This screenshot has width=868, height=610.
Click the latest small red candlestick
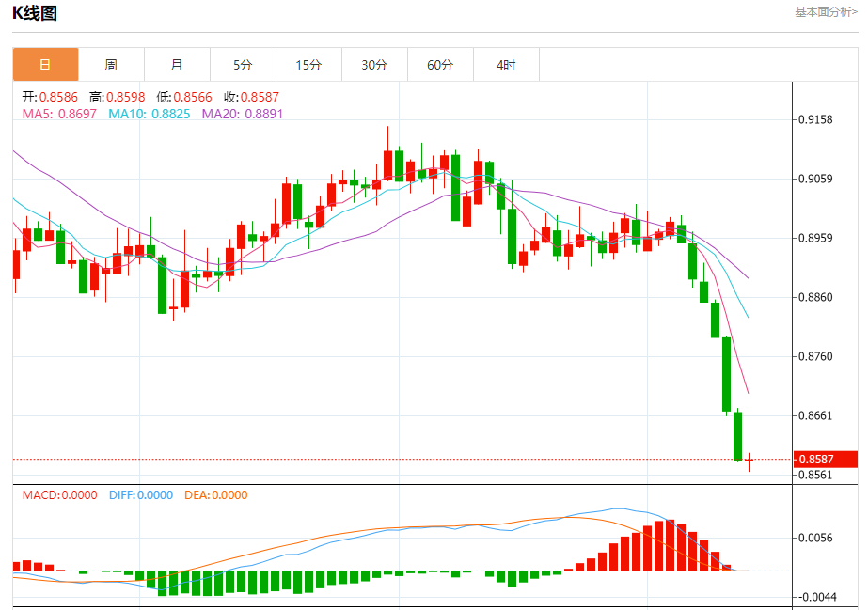(749, 461)
